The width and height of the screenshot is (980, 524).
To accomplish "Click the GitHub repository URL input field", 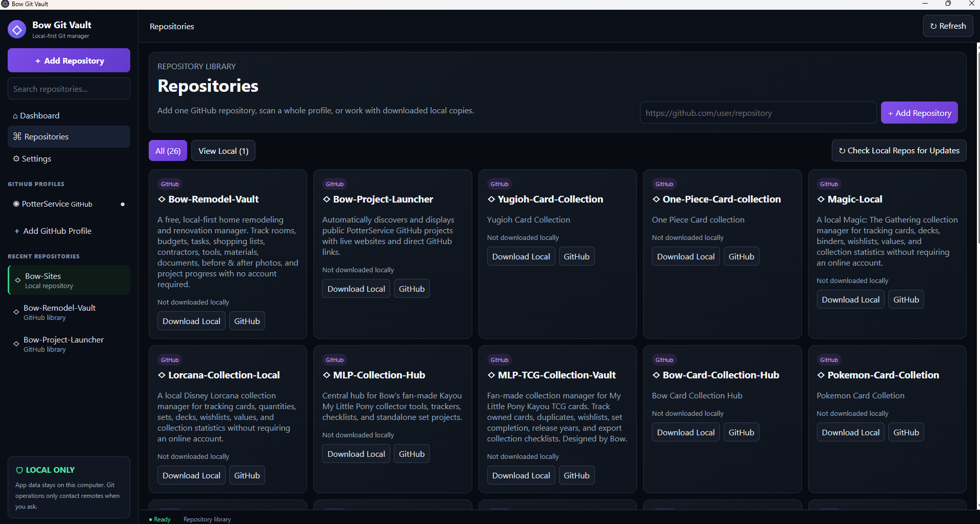I will pos(758,113).
